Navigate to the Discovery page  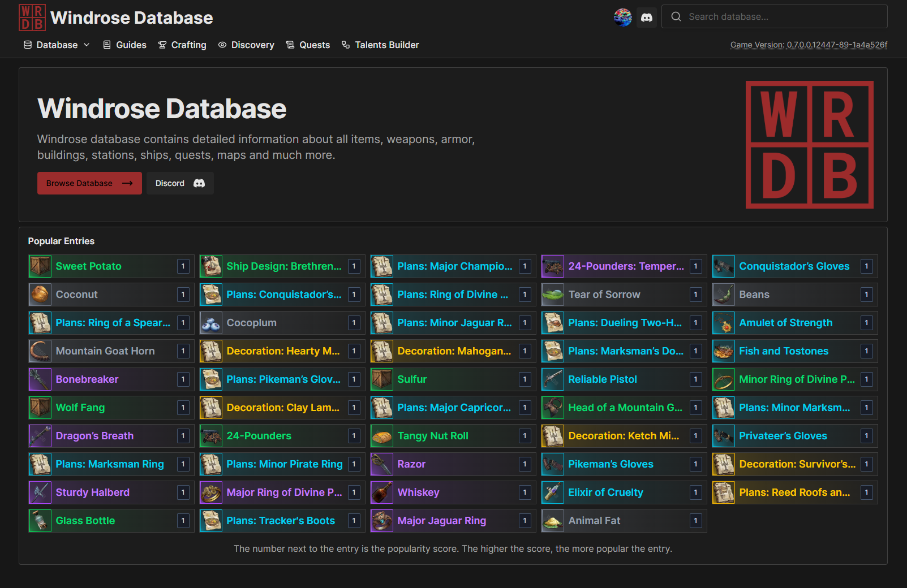coord(246,45)
